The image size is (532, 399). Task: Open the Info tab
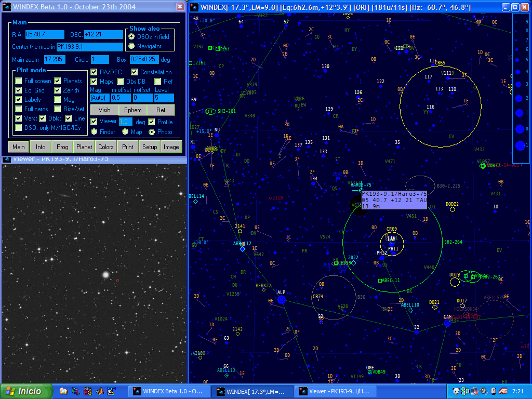point(41,147)
